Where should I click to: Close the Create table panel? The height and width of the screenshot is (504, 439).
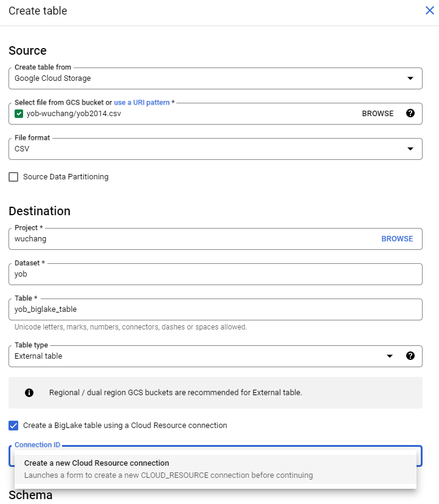(429, 10)
